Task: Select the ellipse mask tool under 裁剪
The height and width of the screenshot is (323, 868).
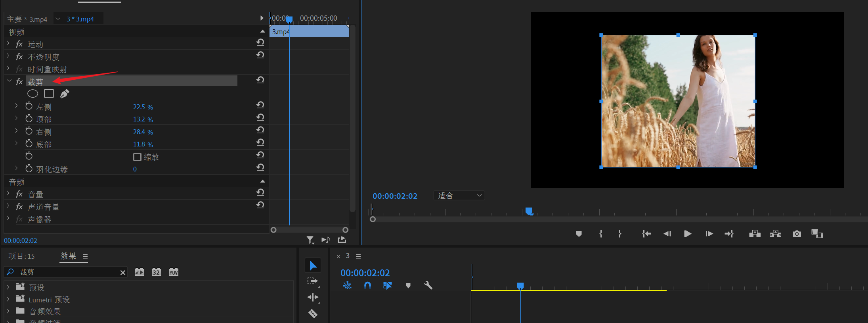Action: pos(33,94)
